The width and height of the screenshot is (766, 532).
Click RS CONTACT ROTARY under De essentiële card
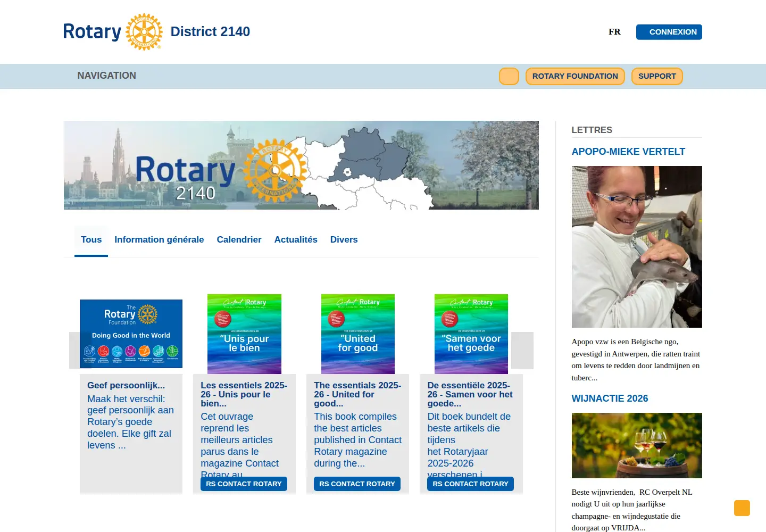[x=470, y=484]
